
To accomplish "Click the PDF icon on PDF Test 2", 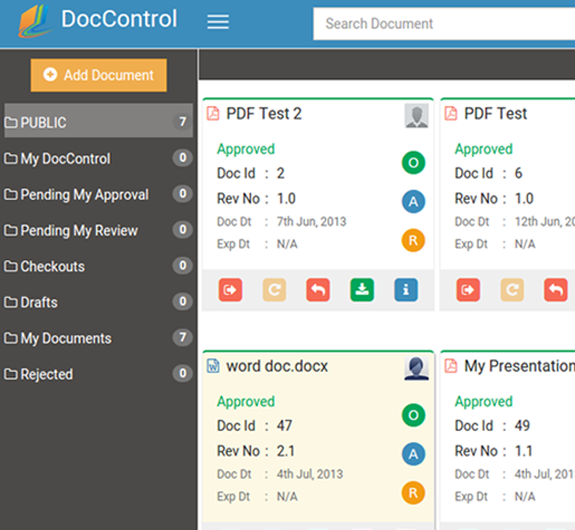I will (213, 113).
